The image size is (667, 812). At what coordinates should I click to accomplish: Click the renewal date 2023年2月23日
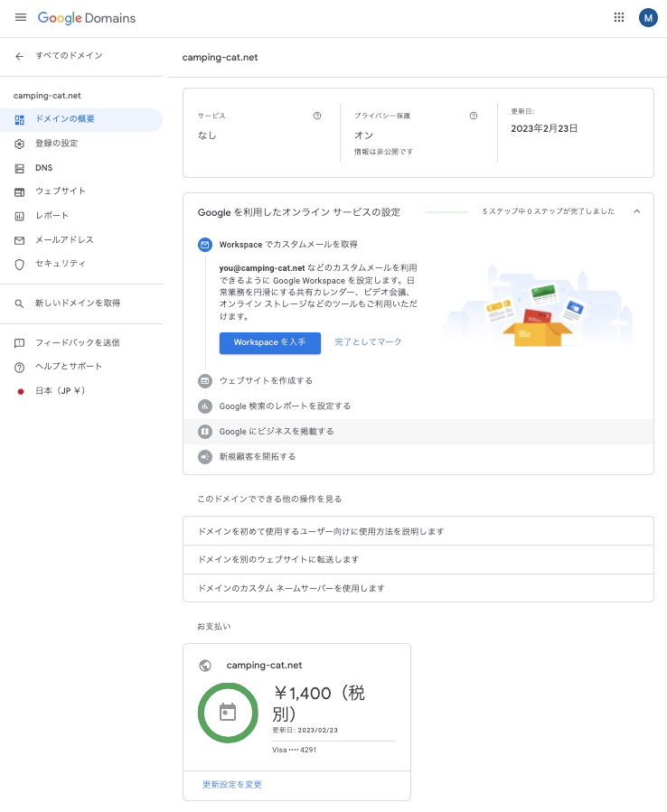[x=544, y=128]
